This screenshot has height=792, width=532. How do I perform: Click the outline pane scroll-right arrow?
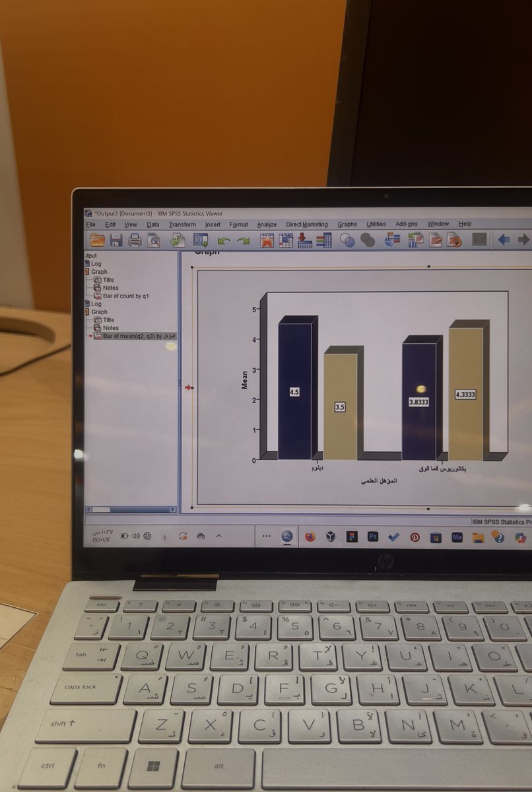[x=174, y=509]
